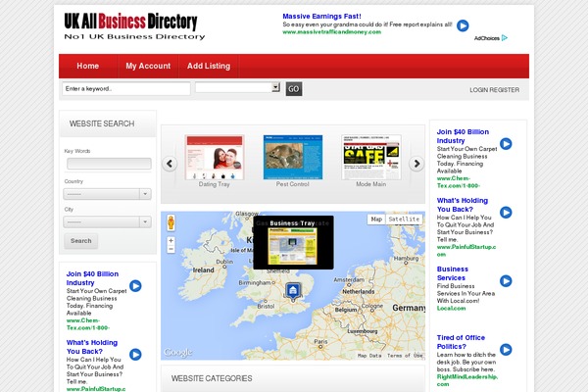
Task: Click the UK All Business Directory logo
Action: point(134,25)
